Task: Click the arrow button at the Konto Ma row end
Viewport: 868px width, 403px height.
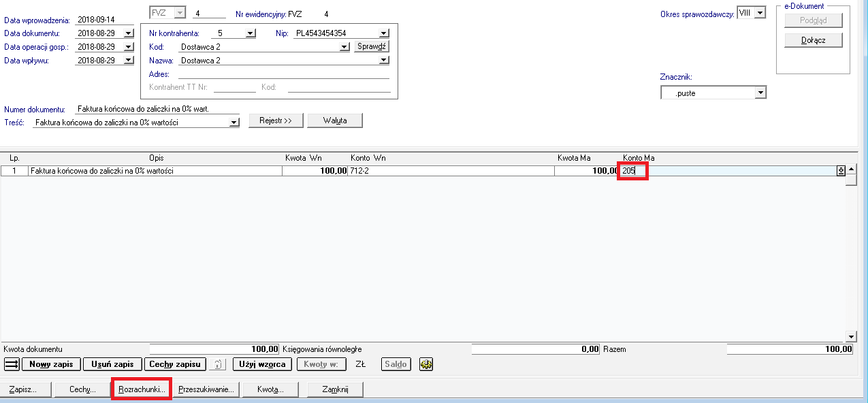Action: click(841, 171)
